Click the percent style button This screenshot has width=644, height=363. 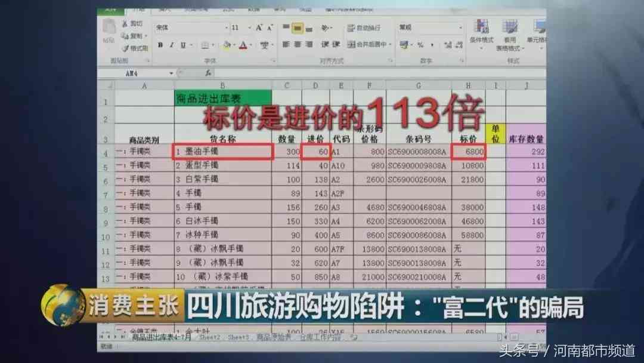coord(420,45)
